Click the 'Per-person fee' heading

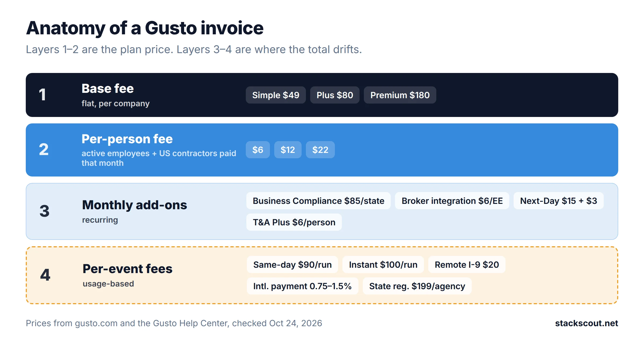pos(127,139)
